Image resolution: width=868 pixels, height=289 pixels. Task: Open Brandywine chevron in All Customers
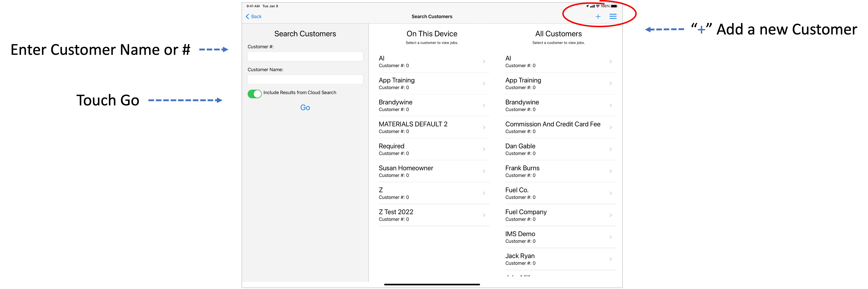click(611, 105)
